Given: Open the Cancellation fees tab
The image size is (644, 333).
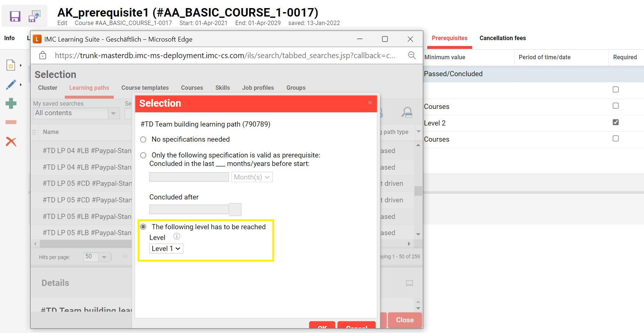Looking at the screenshot, I should (502, 38).
